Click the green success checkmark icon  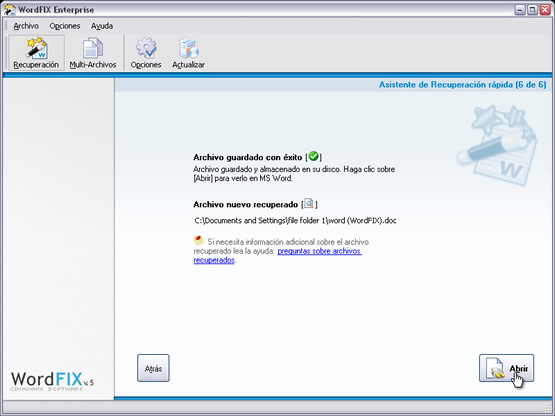tap(313, 156)
